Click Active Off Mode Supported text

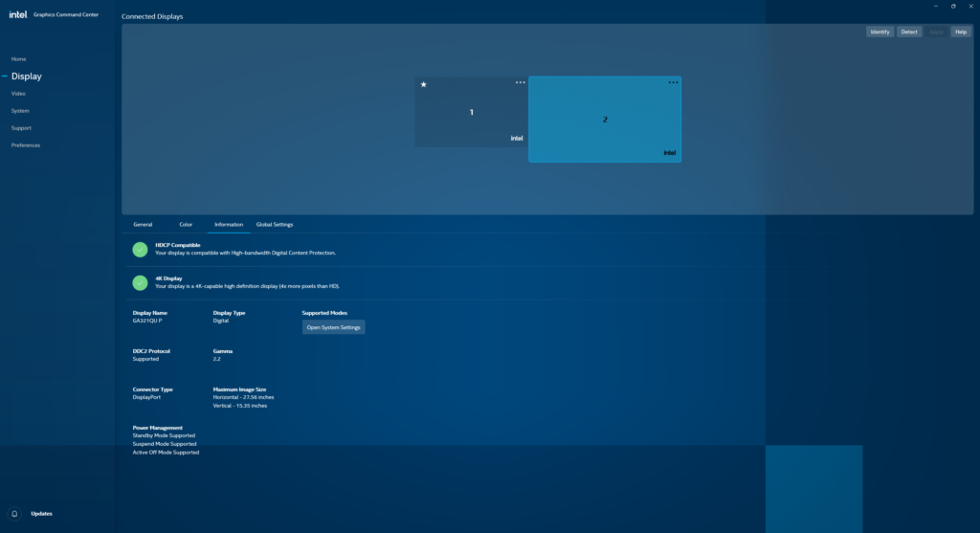166,453
